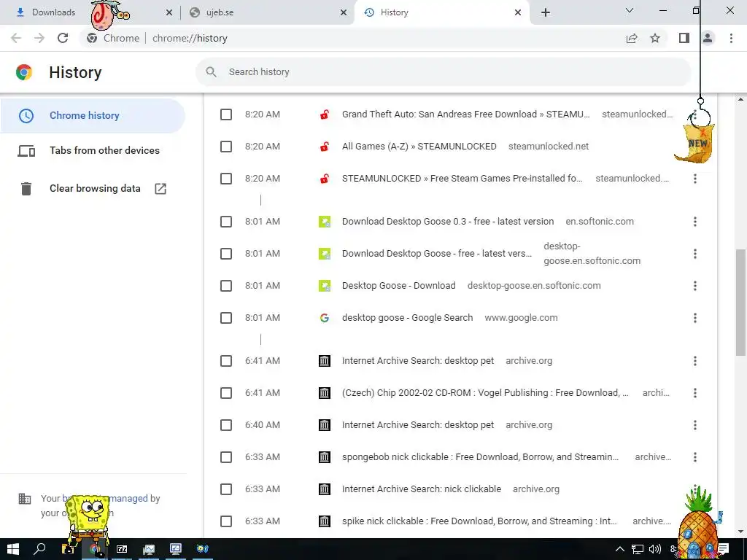Check the spongebob nick clickable checkbox
The width and height of the screenshot is (747, 560).
(226, 457)
